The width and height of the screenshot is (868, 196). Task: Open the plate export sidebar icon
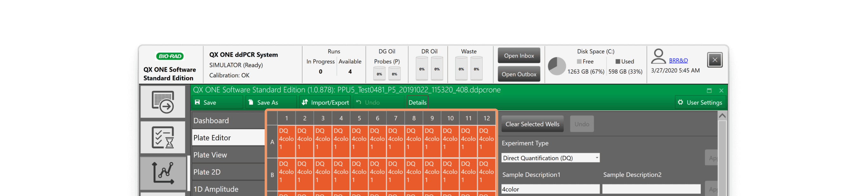point(163,102)
